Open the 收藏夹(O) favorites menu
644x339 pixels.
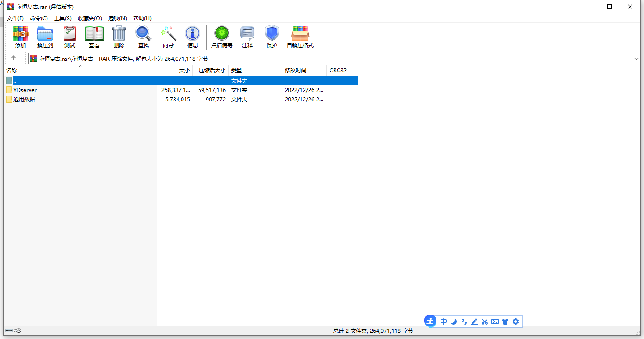[x=89, y=18]
